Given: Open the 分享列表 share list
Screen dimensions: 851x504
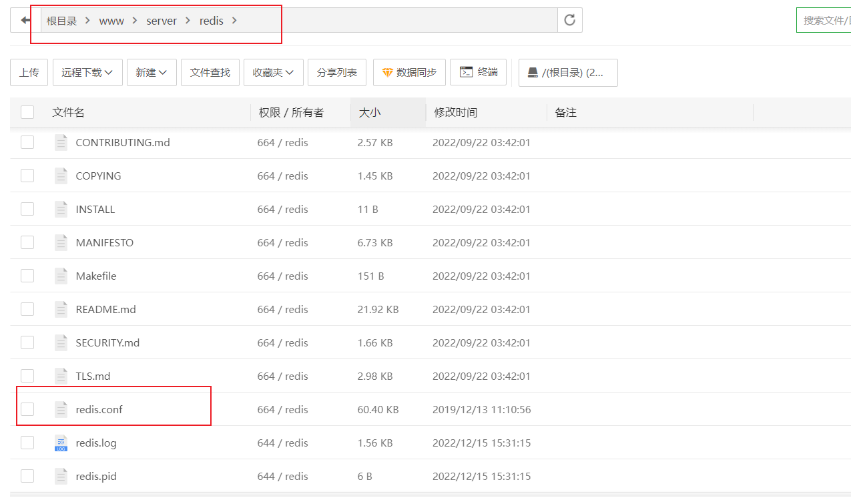Looking at the screenshot, I should coord(336,73).
